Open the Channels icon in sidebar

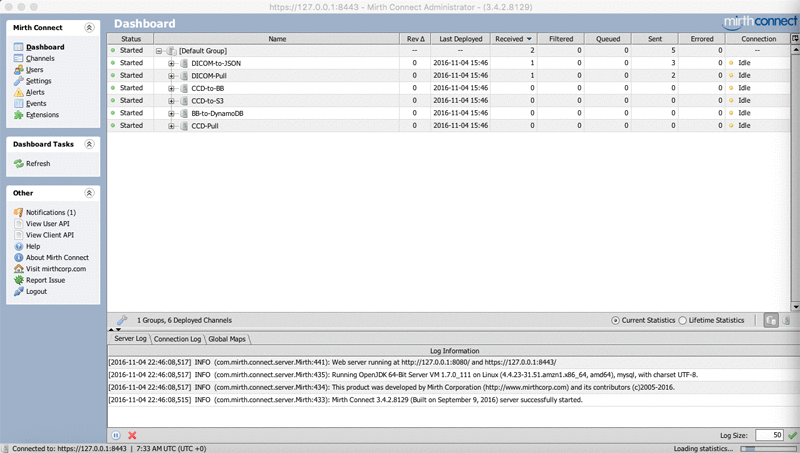[18, 58]
